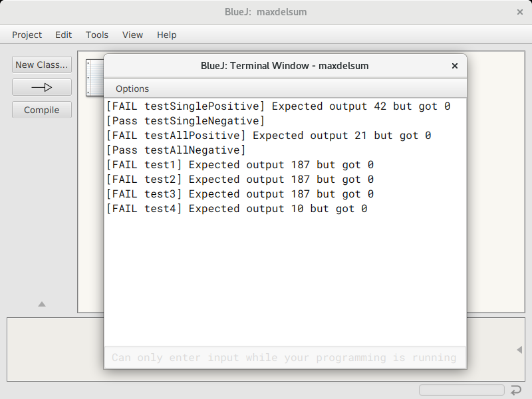Click the return arrow icon in the status bar
Image resolution: width=532 pixels, height=399 pixels.
click(516, 390)
